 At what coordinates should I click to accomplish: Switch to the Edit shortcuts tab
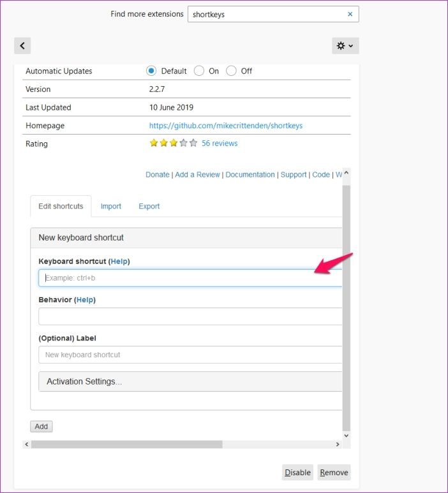click(x=61, y=206)
